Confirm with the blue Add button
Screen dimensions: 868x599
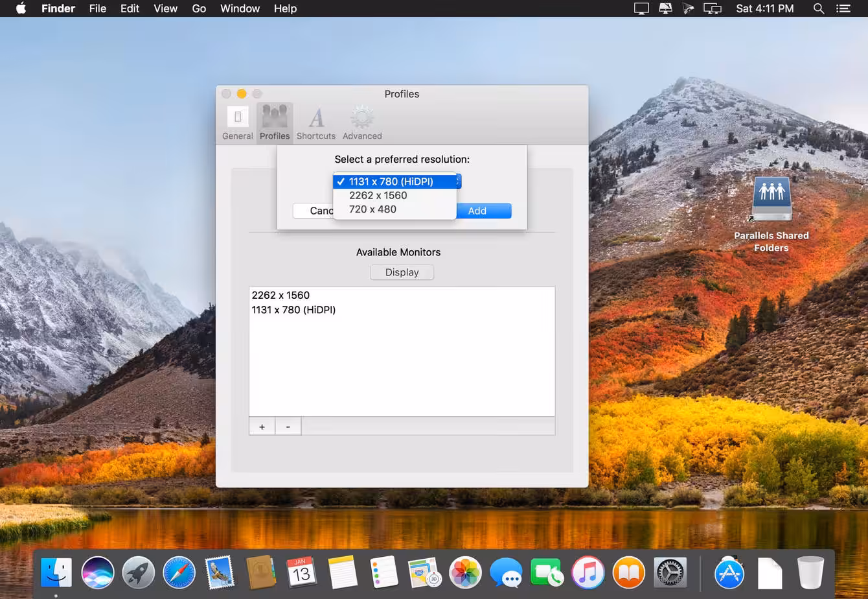pos(483,211)
